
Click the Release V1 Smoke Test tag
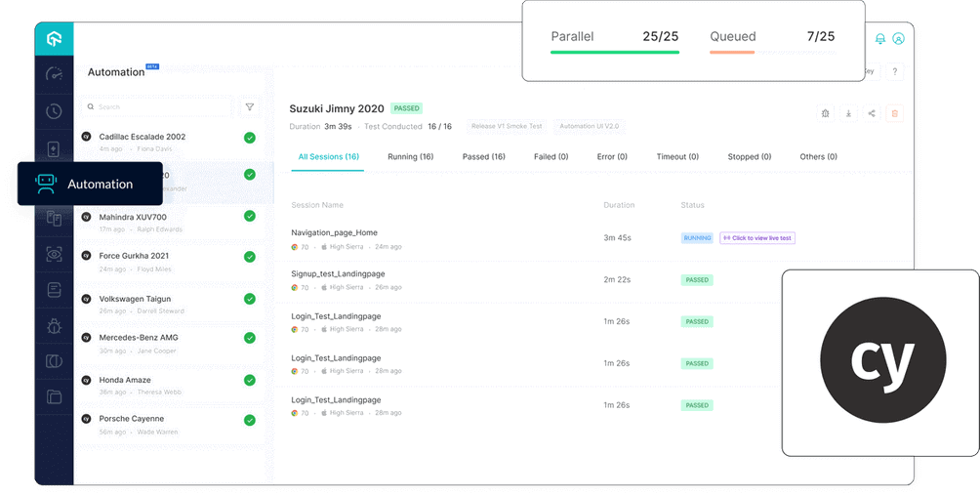point(507,126)
